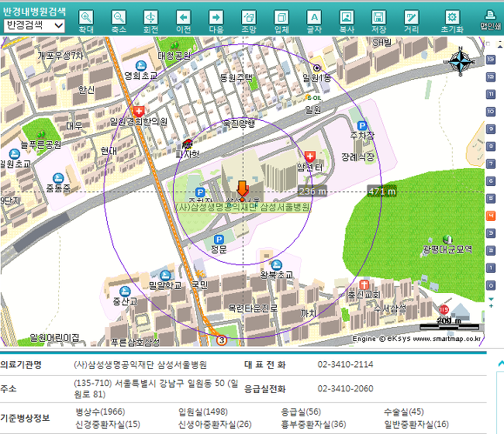The image size is (504, 434).
Task: Click the 피자헛 restaurant icon
Action: [187, 144]
